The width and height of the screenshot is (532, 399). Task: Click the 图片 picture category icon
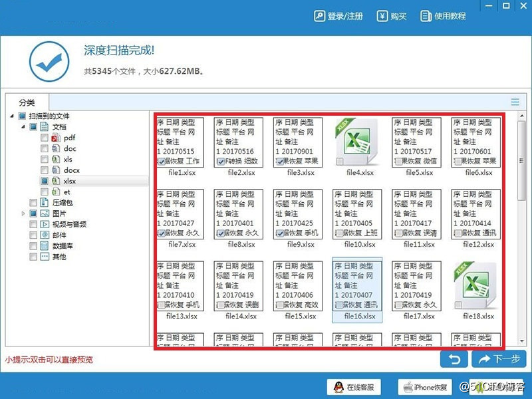pyautogui.click(x=45, y=213)
